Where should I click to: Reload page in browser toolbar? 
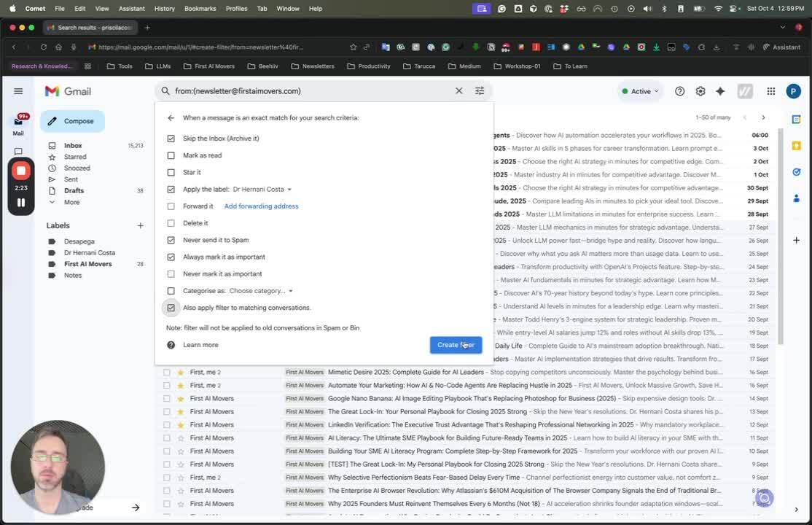[44, 47]
